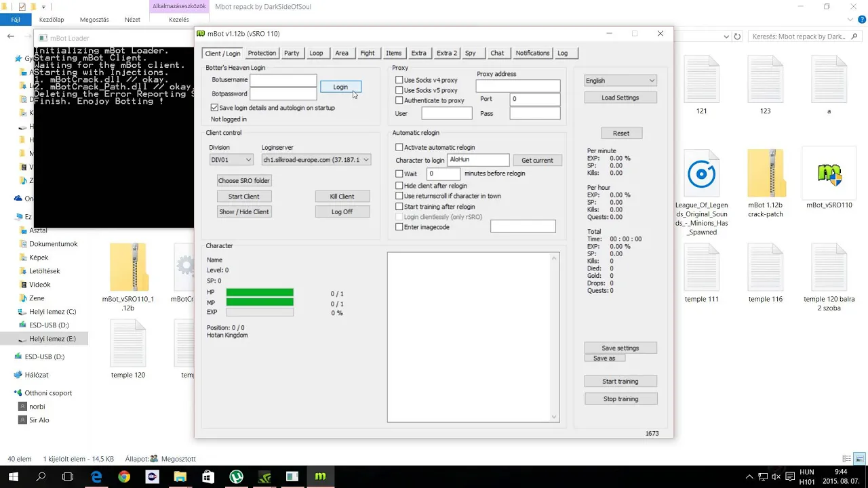Viewport: 868px width, 488px height.
Task: Check Wait minutes before relogin
Action: (399, 174)
